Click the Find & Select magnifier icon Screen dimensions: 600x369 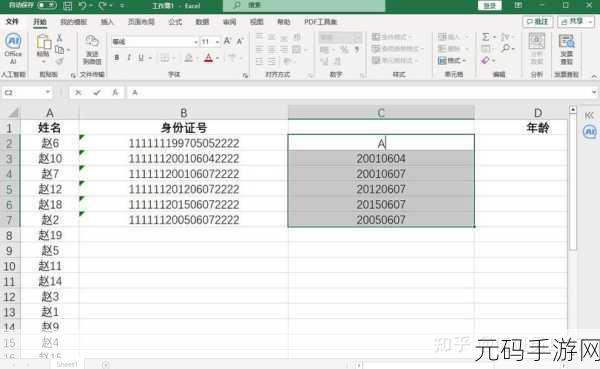point(506,48)
